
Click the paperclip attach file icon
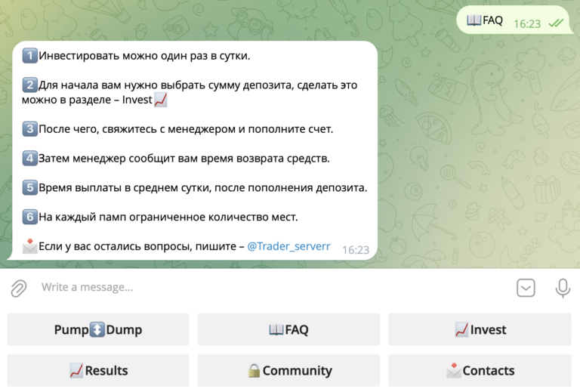pos(18,288)
